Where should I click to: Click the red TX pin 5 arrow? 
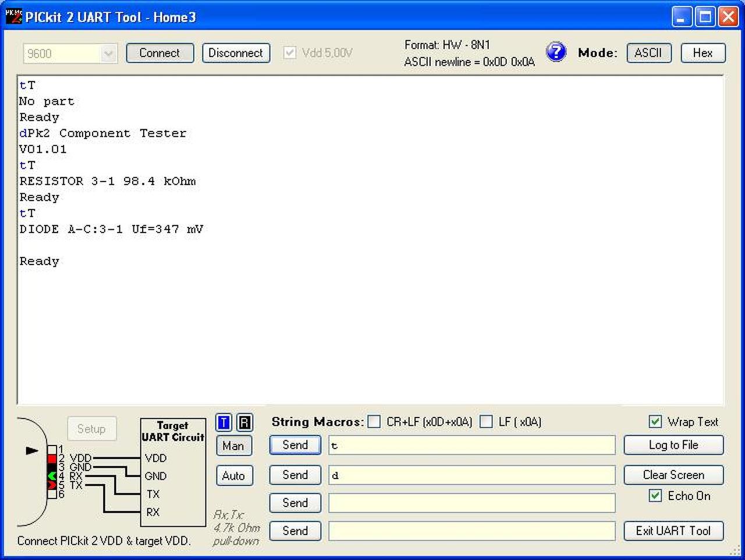tap(52, 485)
